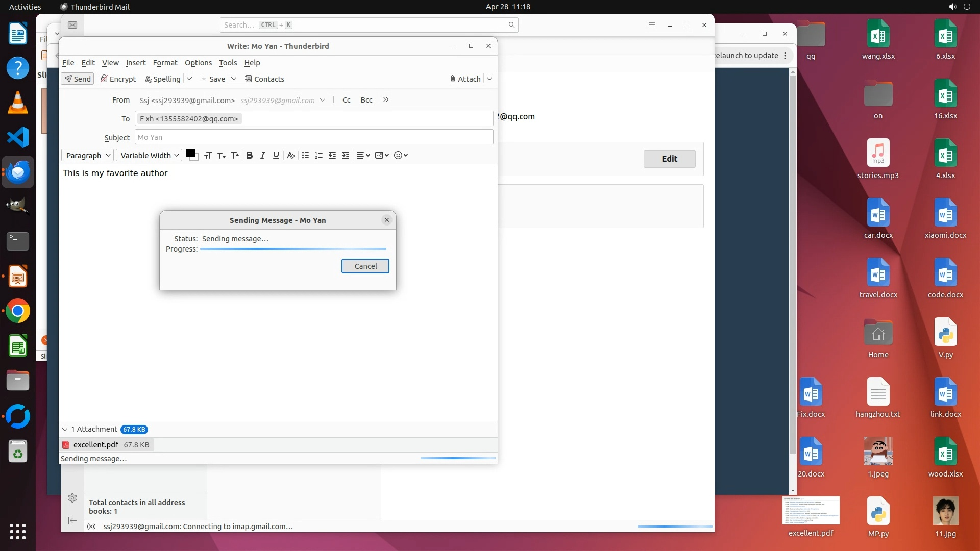The width and height of the screenshot is (980, 551).
Task: Click the Contacts toolbar button
Action: 264,79
